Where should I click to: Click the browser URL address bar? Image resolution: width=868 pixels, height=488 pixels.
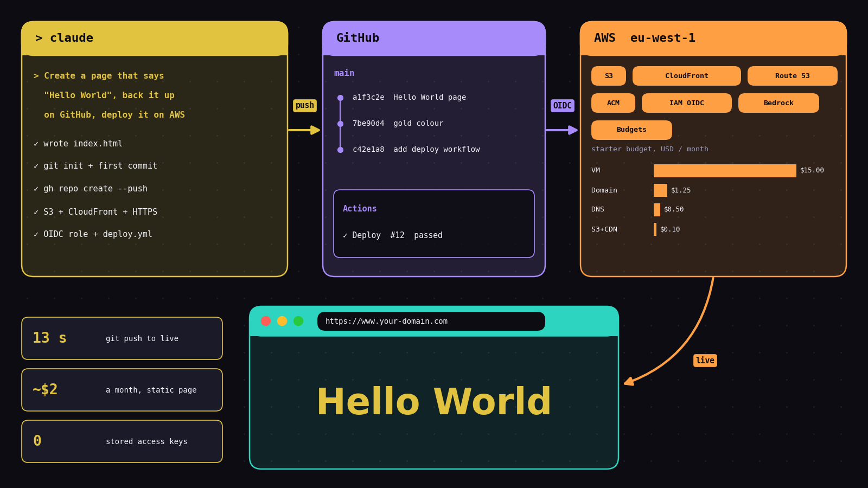431,321
